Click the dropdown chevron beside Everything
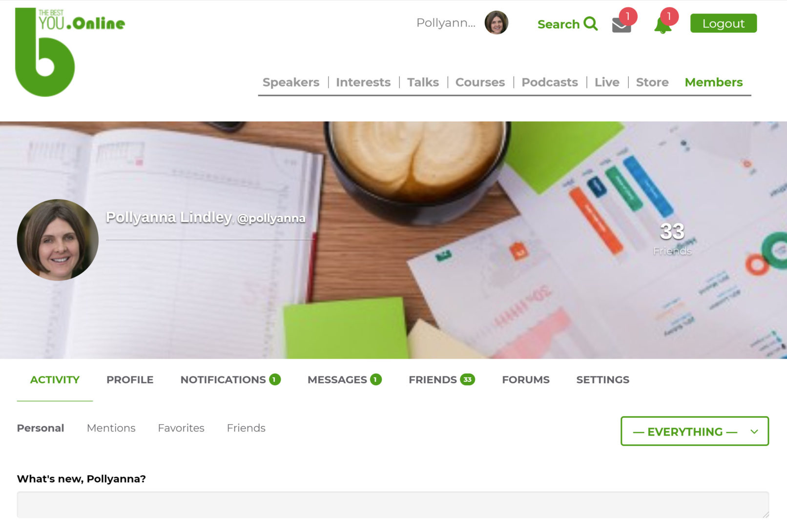This screenshot has height=532, width=787. (754, 431)
